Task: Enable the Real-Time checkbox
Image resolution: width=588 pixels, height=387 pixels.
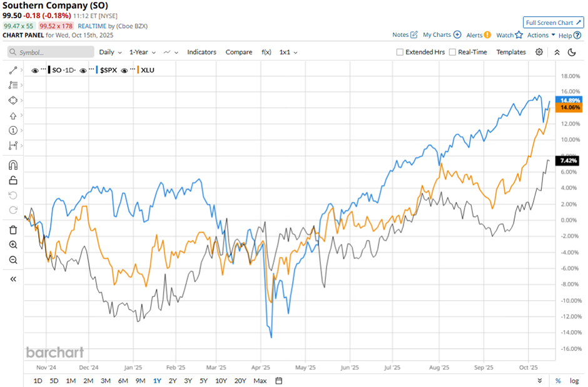Action: click(453, 52)
